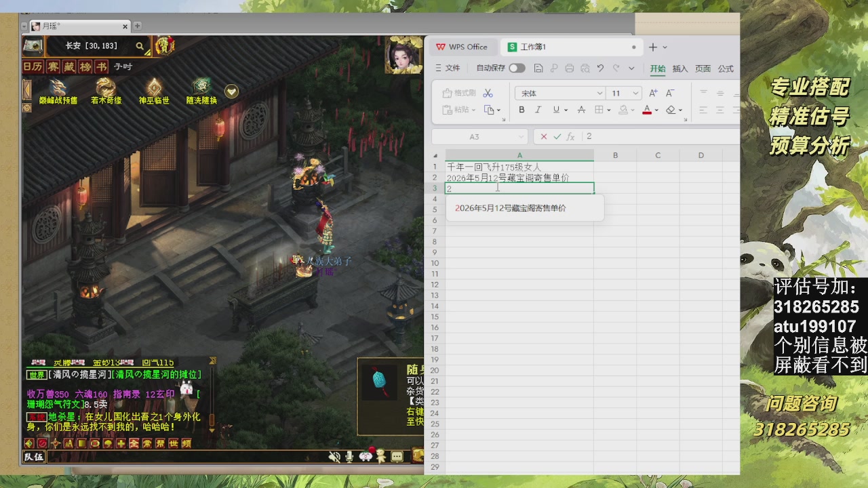This screenshot has width=868, height=488.
Task: Expand more event icons with heart chevron
Action: coord(232,91)
